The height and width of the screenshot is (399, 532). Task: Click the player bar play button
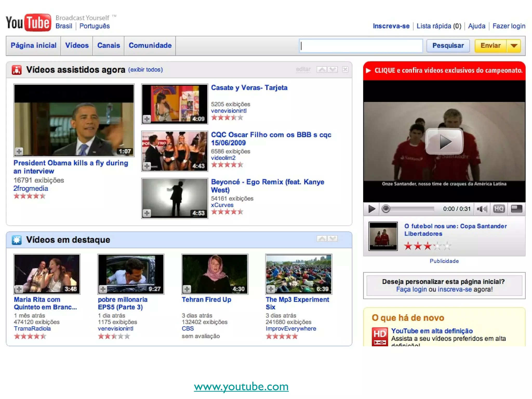click(371, 209)
